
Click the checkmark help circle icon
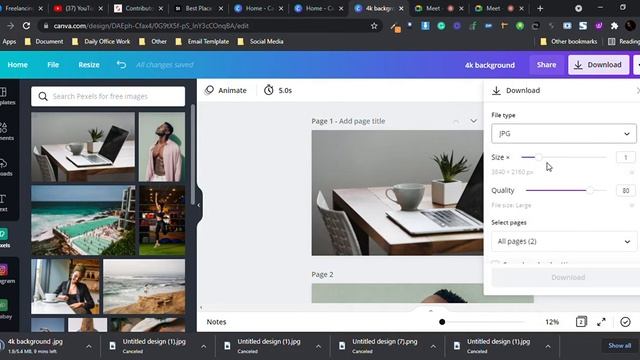pos(625,322)
